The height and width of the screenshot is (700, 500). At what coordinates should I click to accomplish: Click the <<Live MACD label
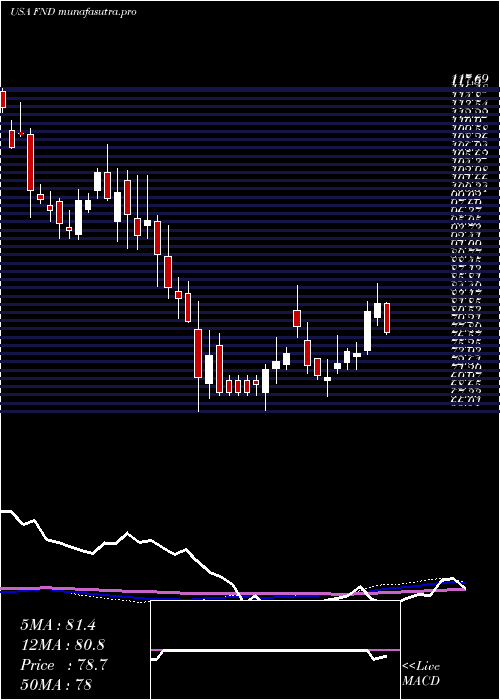(421, 674)
